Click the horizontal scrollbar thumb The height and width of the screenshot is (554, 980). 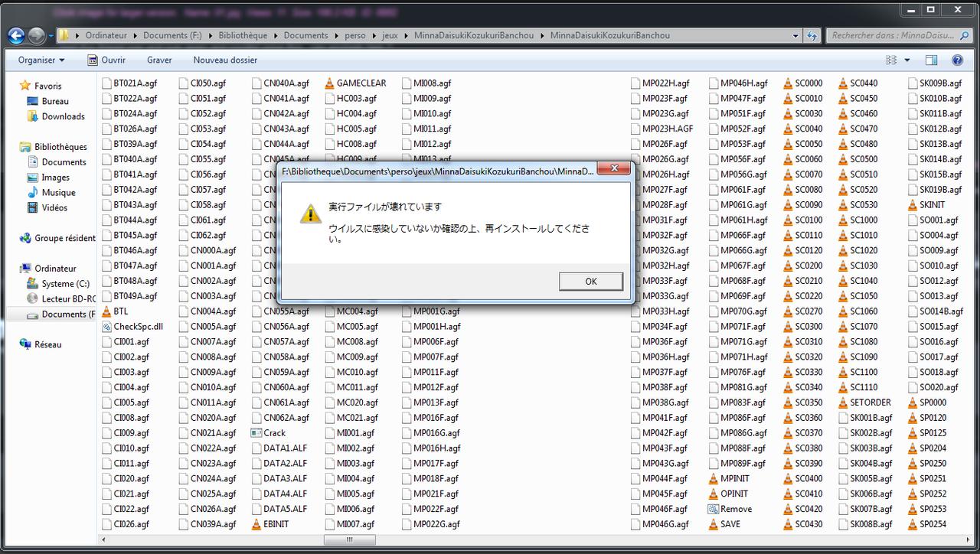(x=349, y=540)
